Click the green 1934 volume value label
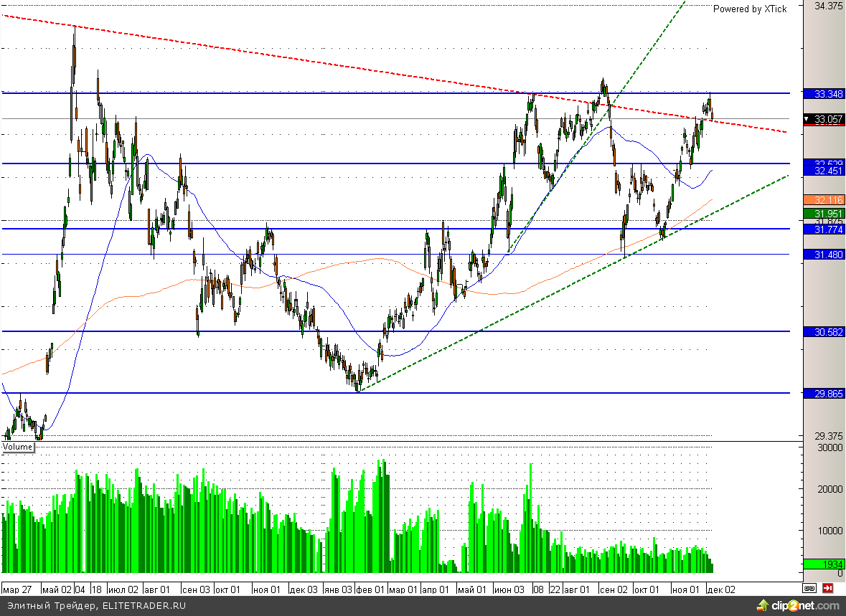Screen dimensions: 846x616 click(823, 564)
